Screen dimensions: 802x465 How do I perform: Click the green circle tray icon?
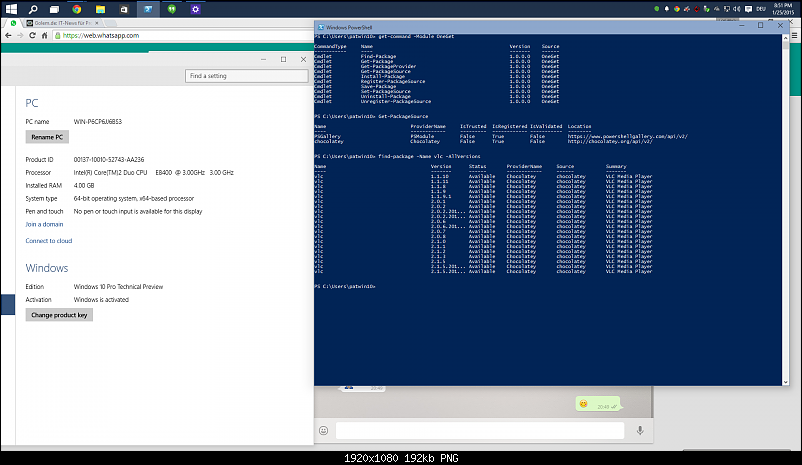coord(657,9)
